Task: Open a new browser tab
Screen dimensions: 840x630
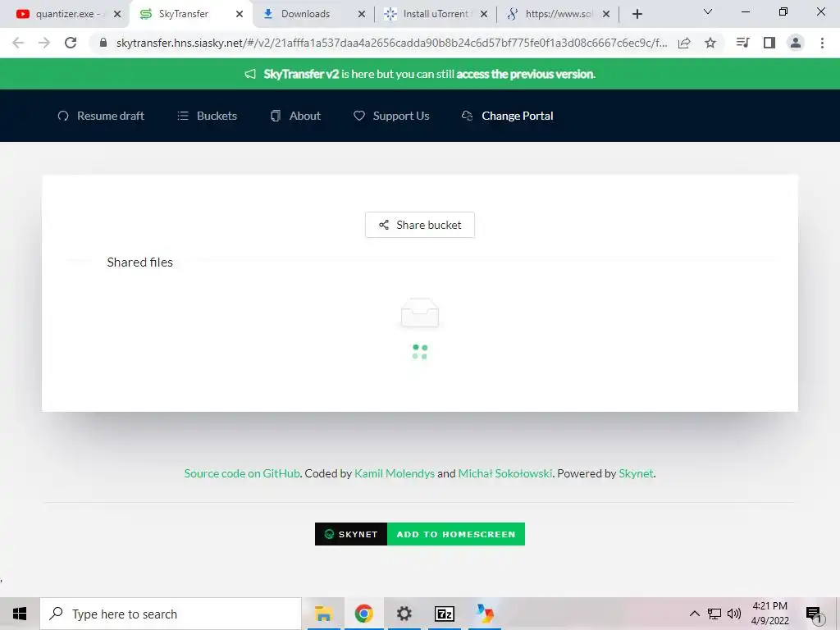Action: pos(637,14)
